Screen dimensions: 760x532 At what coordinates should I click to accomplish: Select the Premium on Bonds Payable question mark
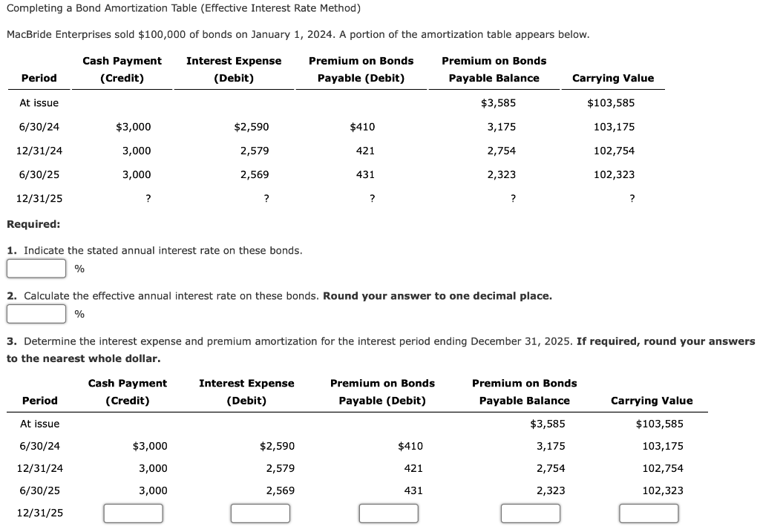click(x=371, y=198)
